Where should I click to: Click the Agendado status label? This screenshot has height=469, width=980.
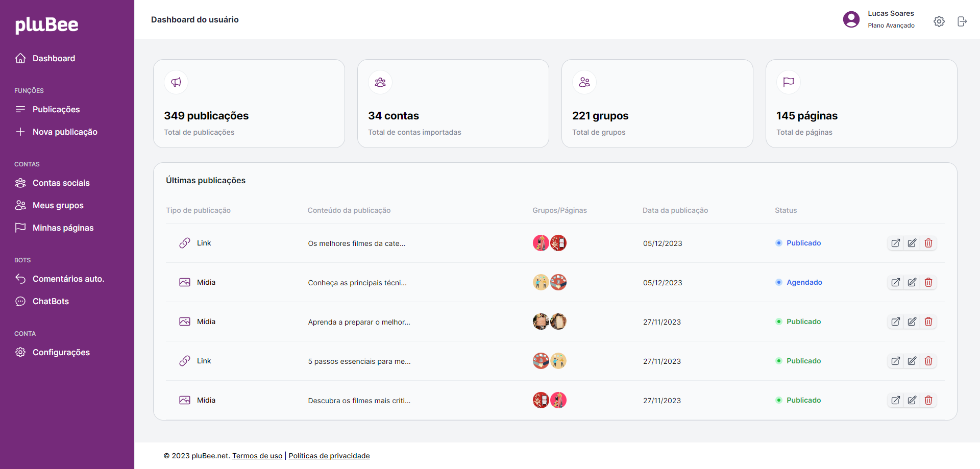[x=804, y=282]
